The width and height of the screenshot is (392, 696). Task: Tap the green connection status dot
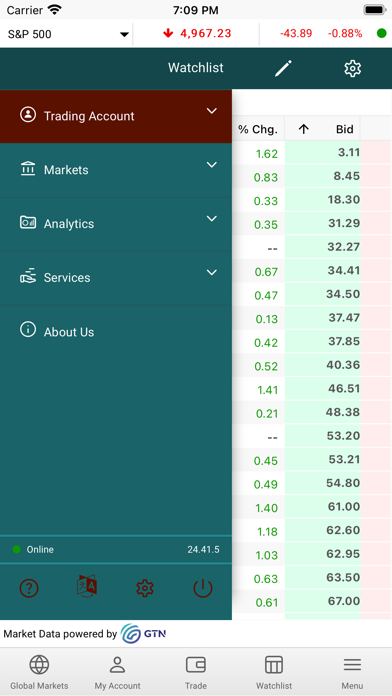tap(381, 33)
